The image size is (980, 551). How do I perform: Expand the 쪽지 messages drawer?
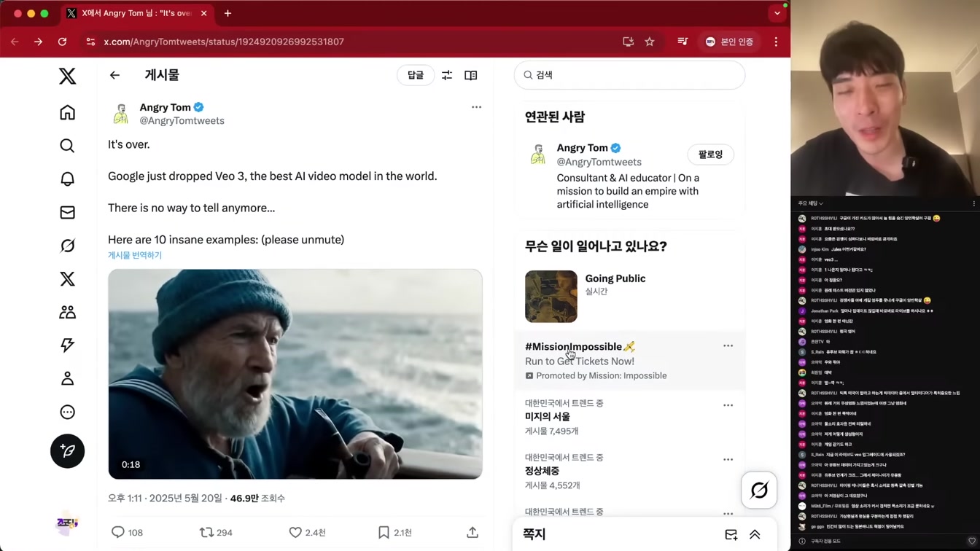click(755, 535)
